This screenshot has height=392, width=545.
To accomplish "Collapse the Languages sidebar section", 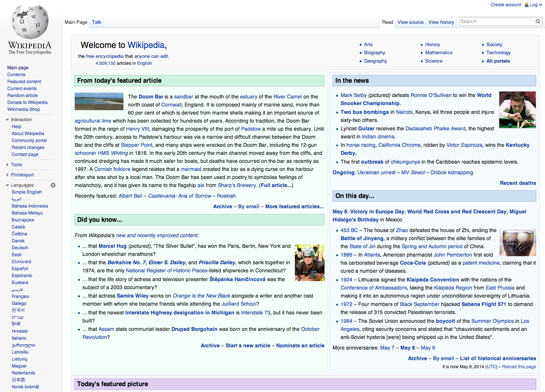I will [x=7, y=185].
